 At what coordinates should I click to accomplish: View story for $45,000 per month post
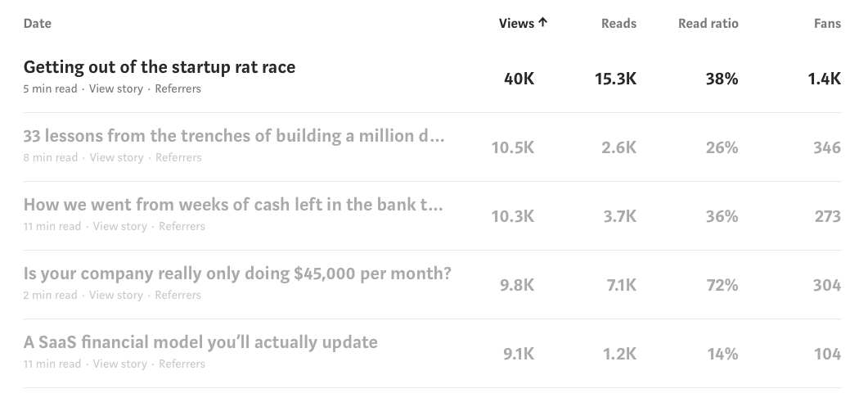(x=116, y=295)
